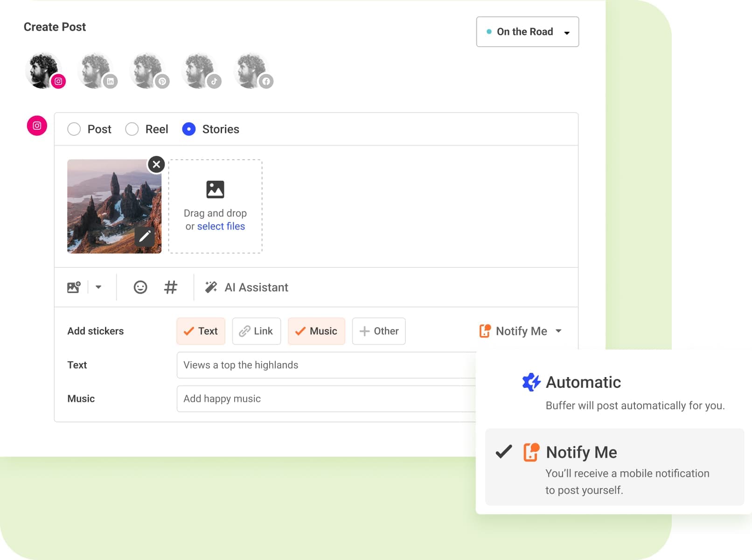Viewport: 752px width, 560px height.
Task: Click the image icon in drop zone
Action: tap(215, 189)
